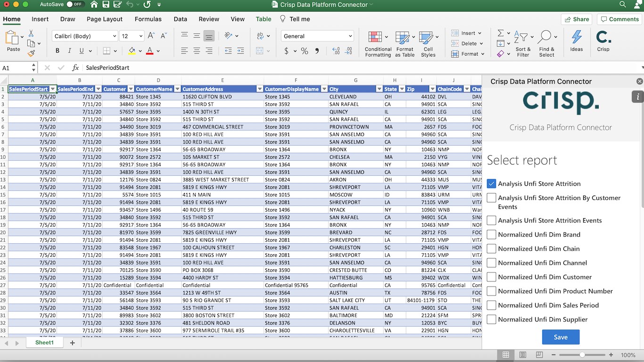
Task: Open the fill color swatch
Action: pyautogui.click(x=132, y=51)
